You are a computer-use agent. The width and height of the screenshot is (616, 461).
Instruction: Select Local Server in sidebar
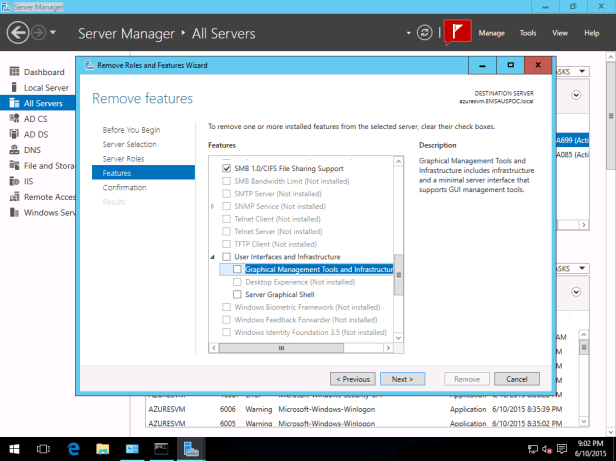(45, 87)
